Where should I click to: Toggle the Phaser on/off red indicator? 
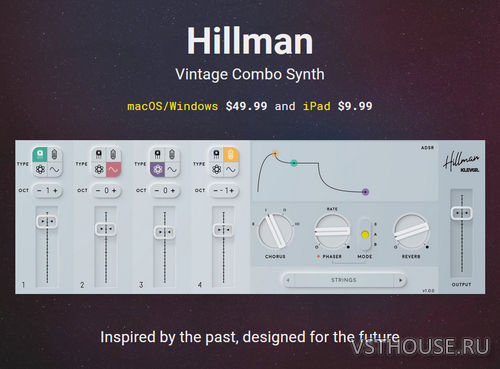pos(318,256)
